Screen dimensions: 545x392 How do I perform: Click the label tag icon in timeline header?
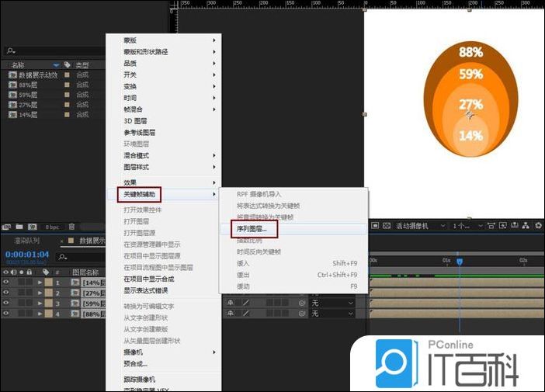[x=46, y=272]
